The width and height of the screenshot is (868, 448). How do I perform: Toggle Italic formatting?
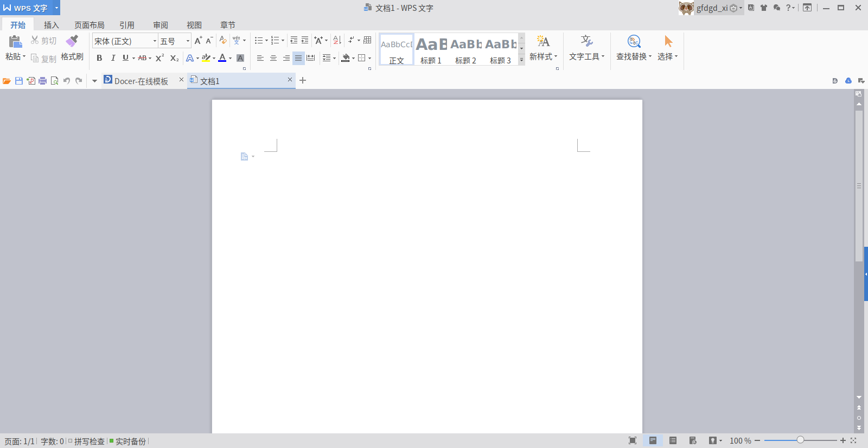point(113,58)
